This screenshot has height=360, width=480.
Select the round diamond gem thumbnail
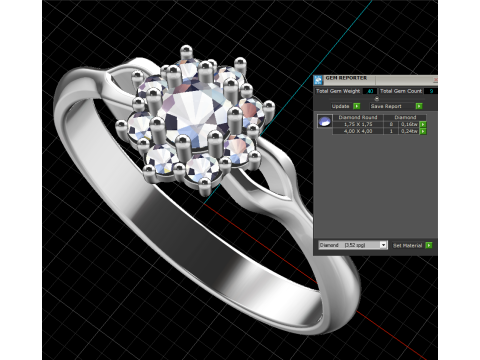324,121
